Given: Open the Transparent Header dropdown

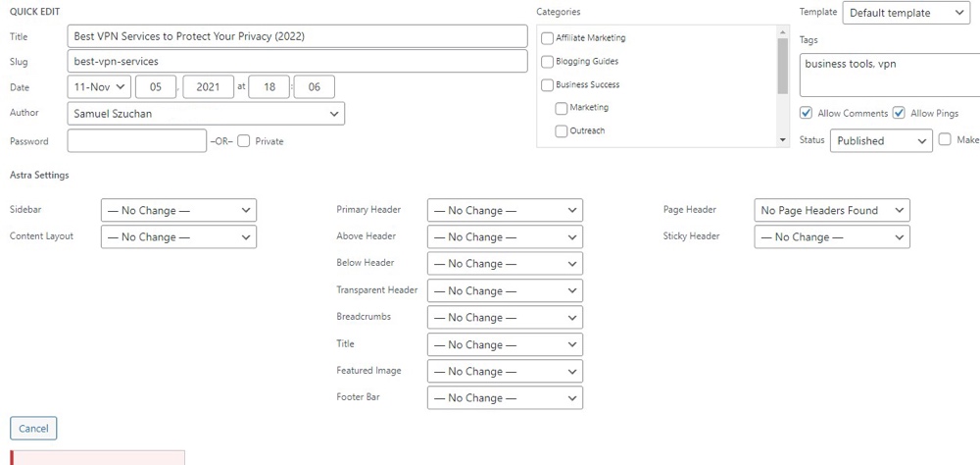Looking at the screenshot, I should coord(505,291).
